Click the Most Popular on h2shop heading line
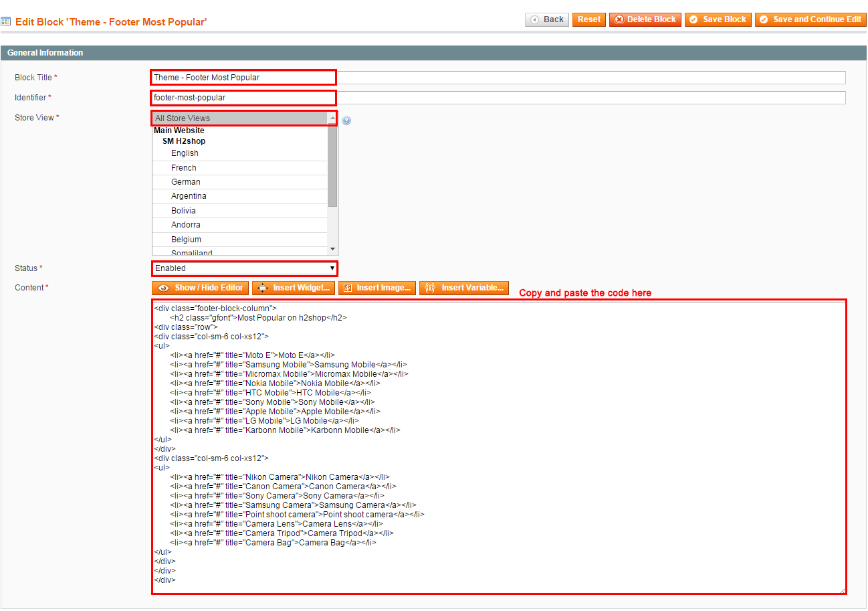The width and height of the screenshot is (868, 611). (x=258, y=318)
